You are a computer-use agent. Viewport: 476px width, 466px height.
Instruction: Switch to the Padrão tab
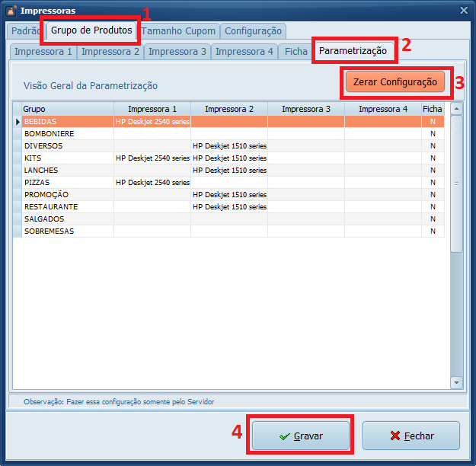pyautogui.click(x=24, y=31)
